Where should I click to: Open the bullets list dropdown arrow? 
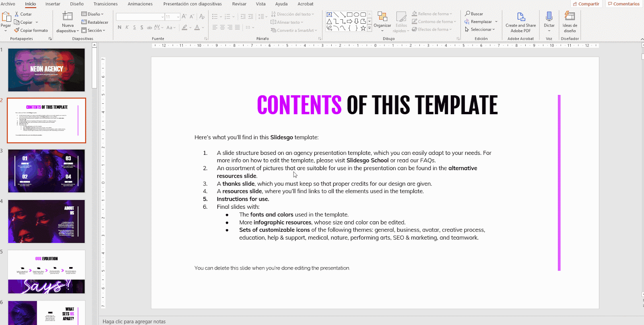(x=221, y=17)
